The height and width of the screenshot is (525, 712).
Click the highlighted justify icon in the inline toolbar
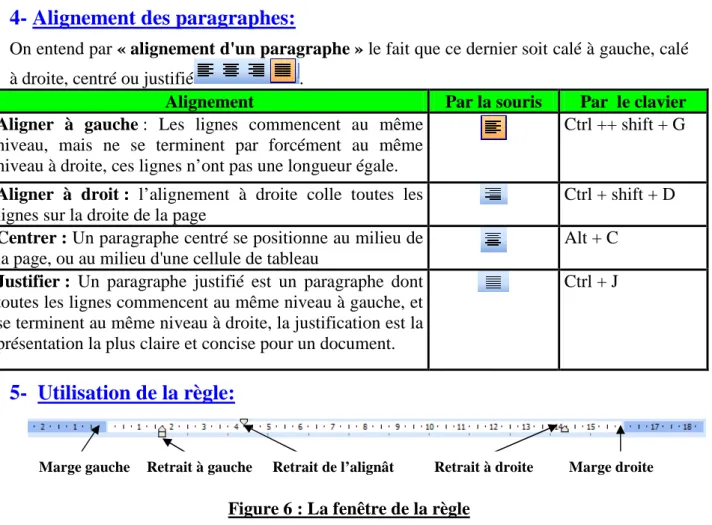point(283,70)
